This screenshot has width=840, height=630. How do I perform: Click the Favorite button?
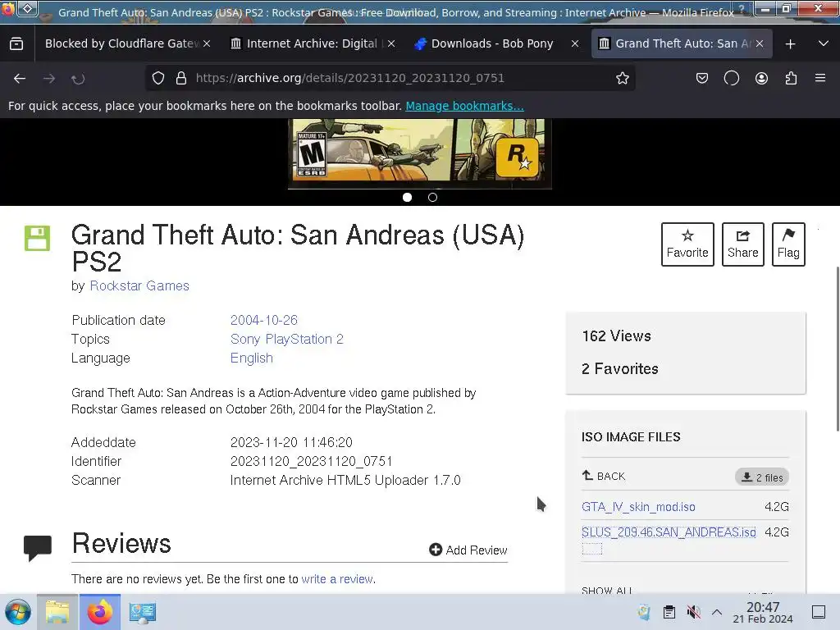(687, 244)
